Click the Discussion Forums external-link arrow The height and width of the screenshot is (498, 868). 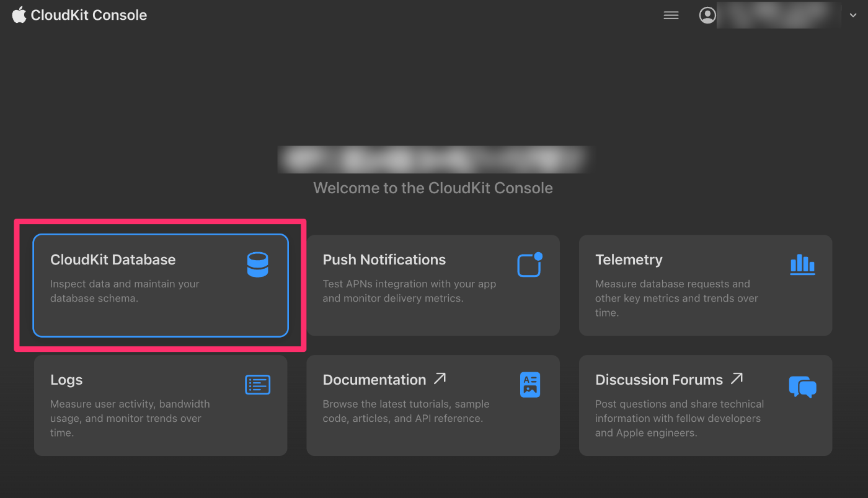(737, 378)
